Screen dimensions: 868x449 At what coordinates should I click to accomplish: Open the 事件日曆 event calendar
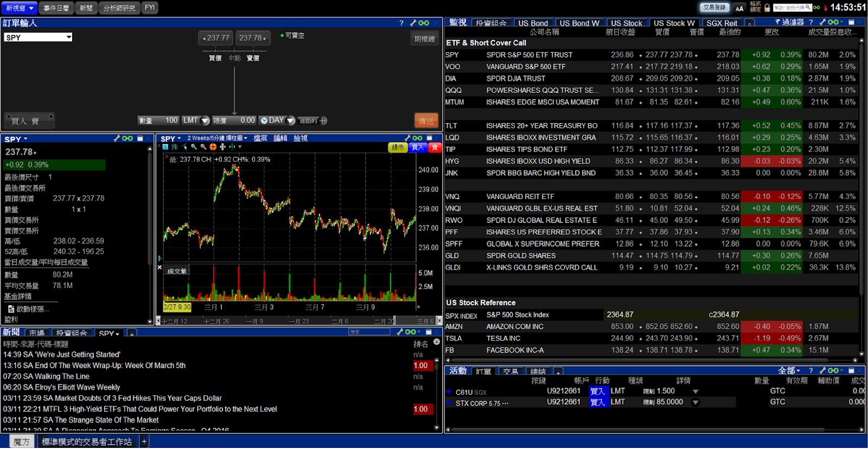tap(56, 8)
